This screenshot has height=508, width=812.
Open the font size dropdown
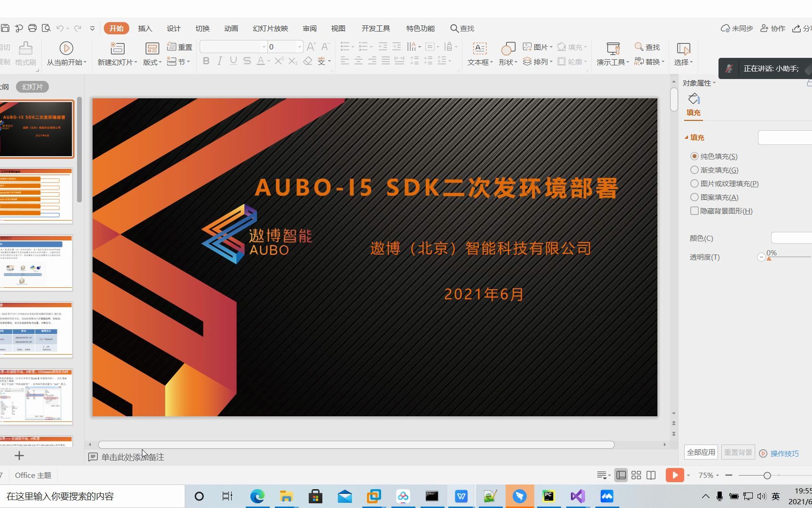pos(299,47)
